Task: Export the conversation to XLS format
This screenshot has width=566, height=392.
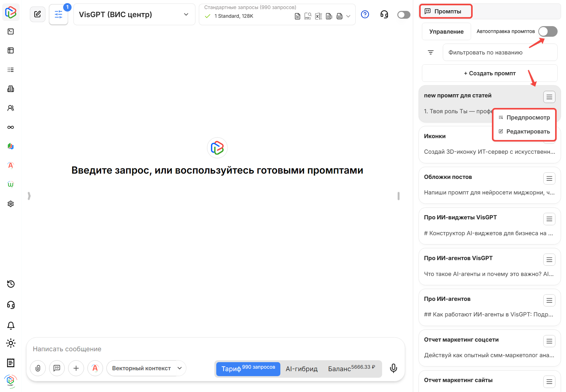Action: click(x=318, y=16)
